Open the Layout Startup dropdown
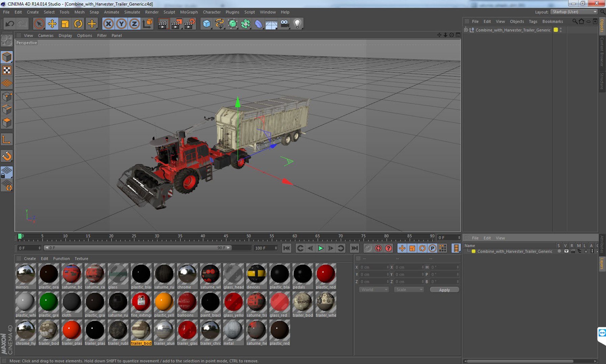Screen dimensions: 606x364 point(574,12)
